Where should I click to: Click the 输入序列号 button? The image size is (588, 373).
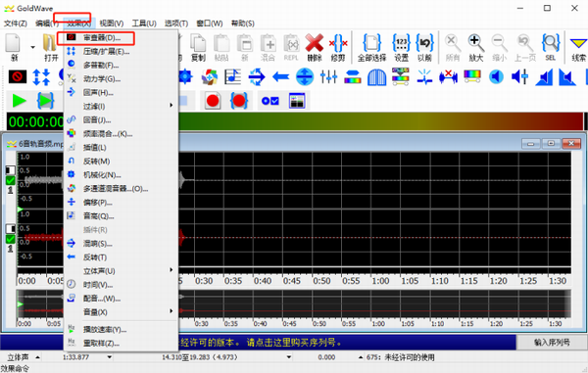[x=552, y=343]
